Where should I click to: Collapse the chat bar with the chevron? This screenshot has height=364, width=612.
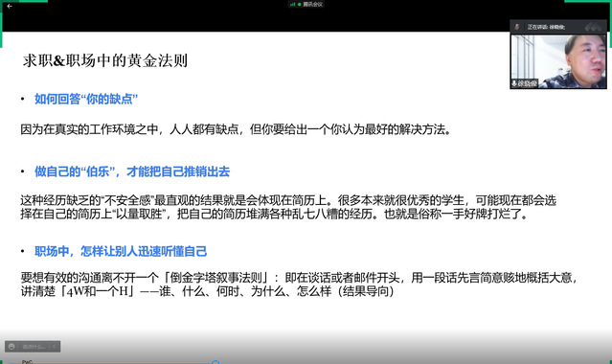coord(55,347)
